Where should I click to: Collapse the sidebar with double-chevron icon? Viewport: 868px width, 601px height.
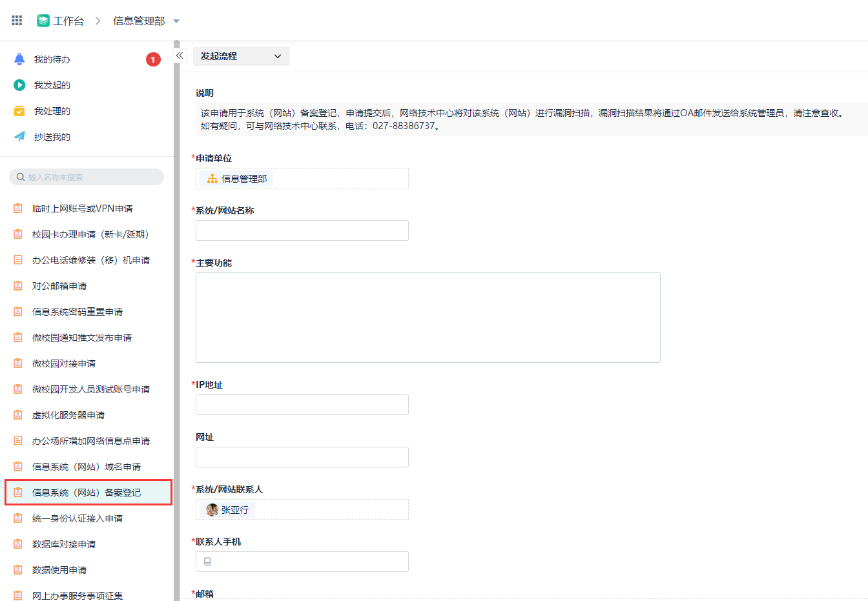tap(180, 56)
